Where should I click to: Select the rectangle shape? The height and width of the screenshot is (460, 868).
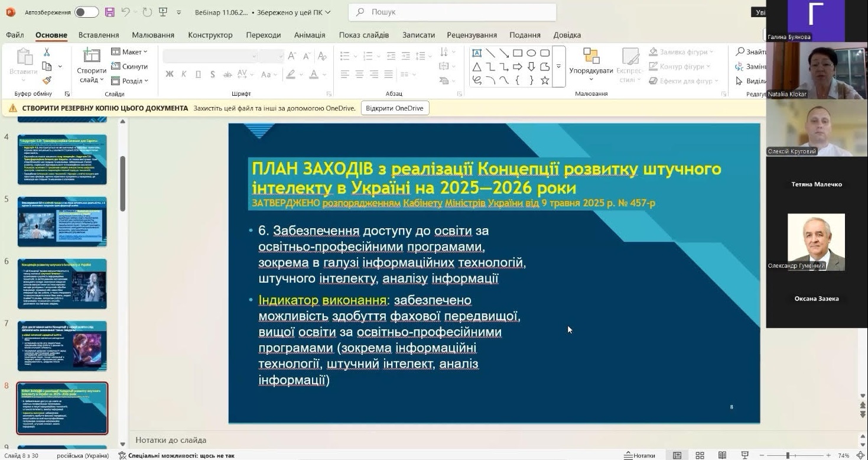point(518,53)
